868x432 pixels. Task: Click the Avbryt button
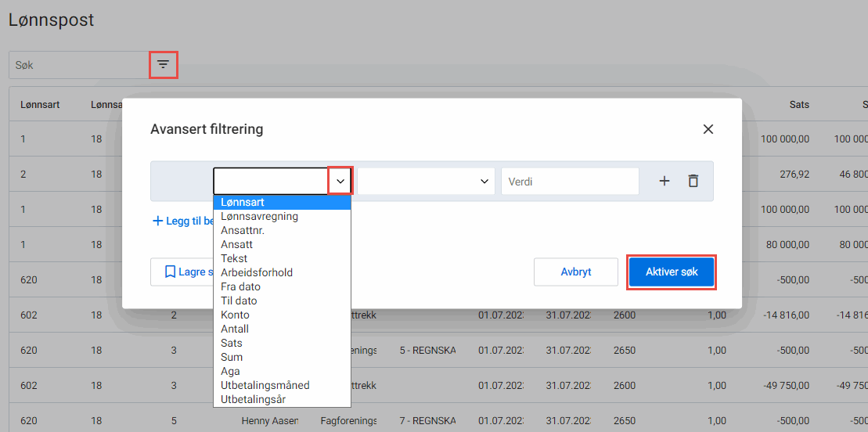575,272
